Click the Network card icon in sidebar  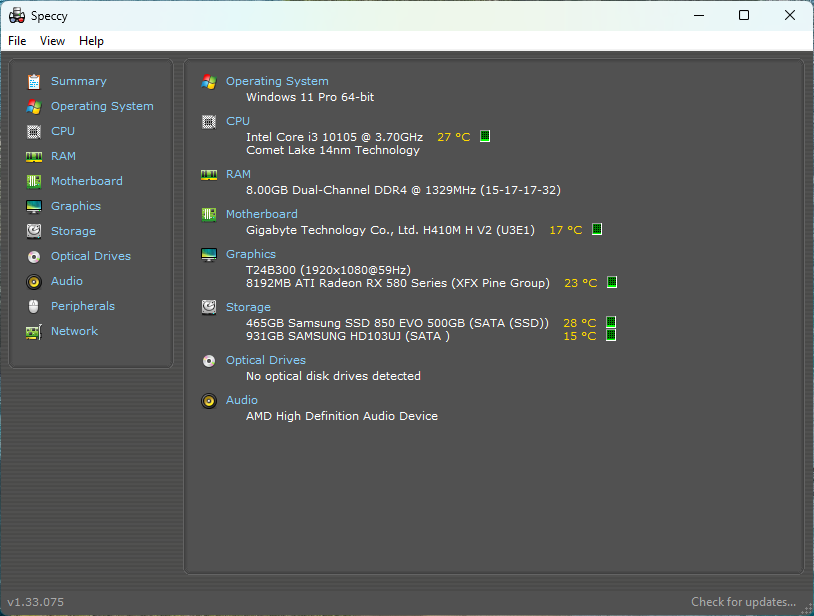tap(34, 332)
